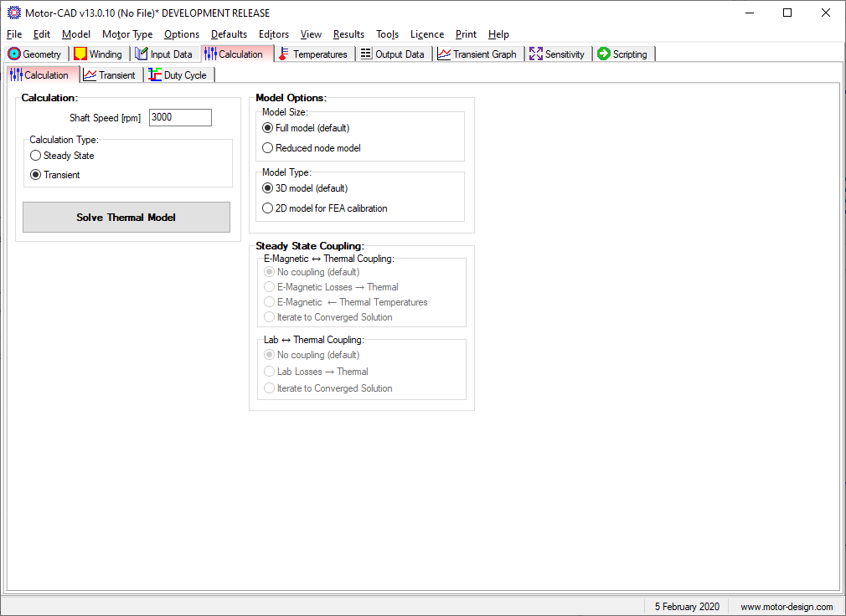This screenshot has height=616, width=846.
Task: Click the Winding tab icon
Action: pos(80,54)
